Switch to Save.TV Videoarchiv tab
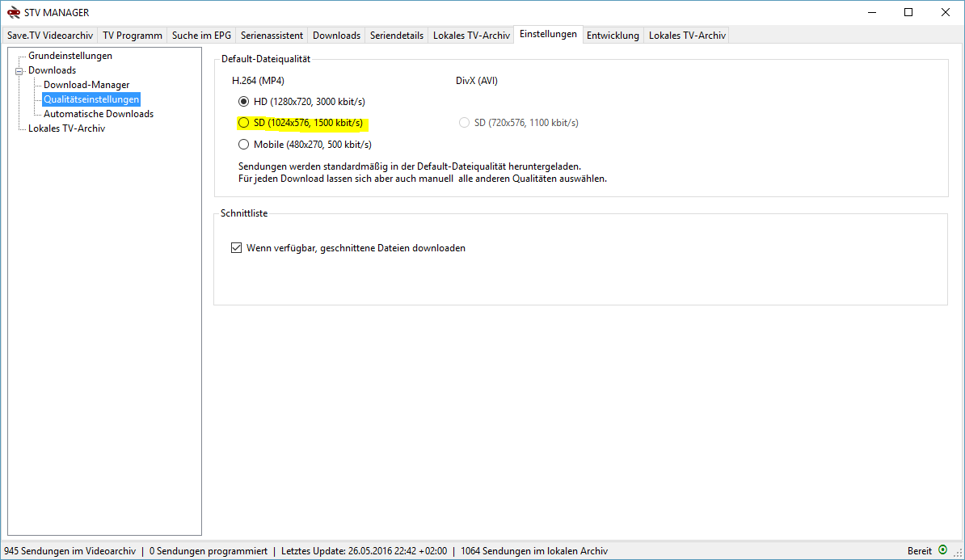The height and width of the screenshot is (560, 965). pos(50,36)
